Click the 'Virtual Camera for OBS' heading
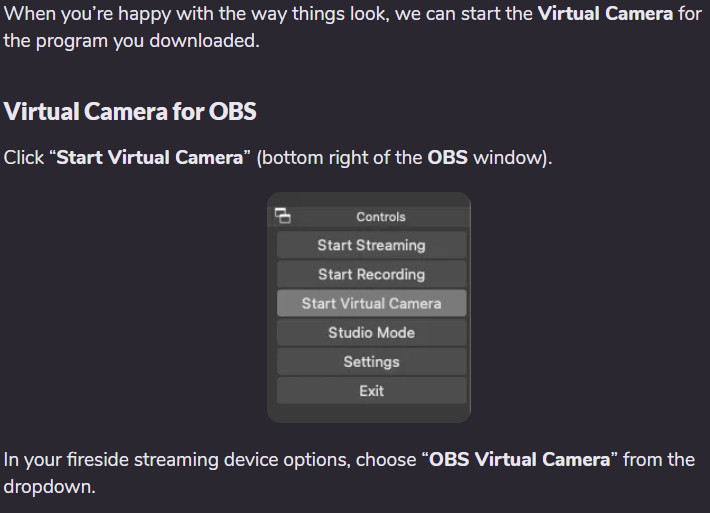Screen dimensions: 710x513 (130, 111)
